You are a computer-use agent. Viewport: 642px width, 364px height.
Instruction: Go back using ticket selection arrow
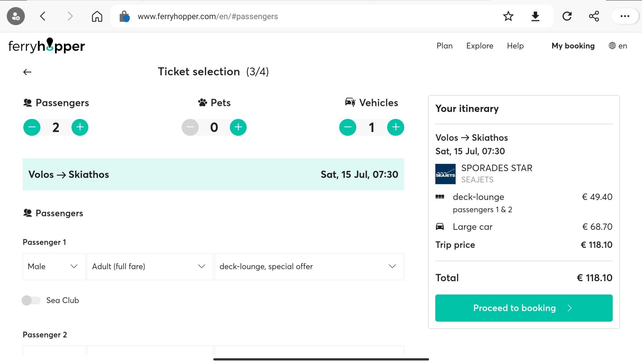[x=27, y=72]
